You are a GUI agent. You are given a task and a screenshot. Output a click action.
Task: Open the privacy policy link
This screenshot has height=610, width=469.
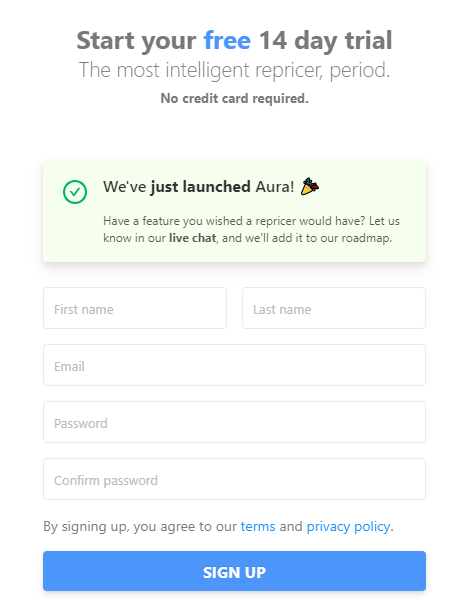pos(348,527)
